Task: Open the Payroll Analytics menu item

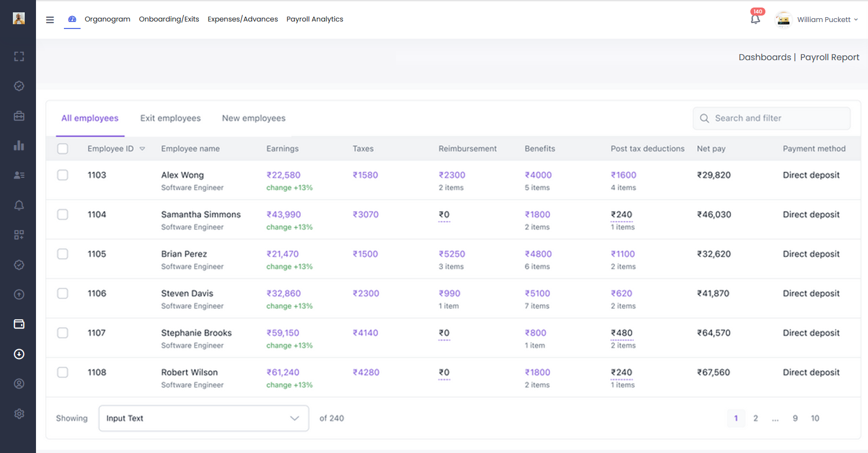Action: tap(315, 19)
